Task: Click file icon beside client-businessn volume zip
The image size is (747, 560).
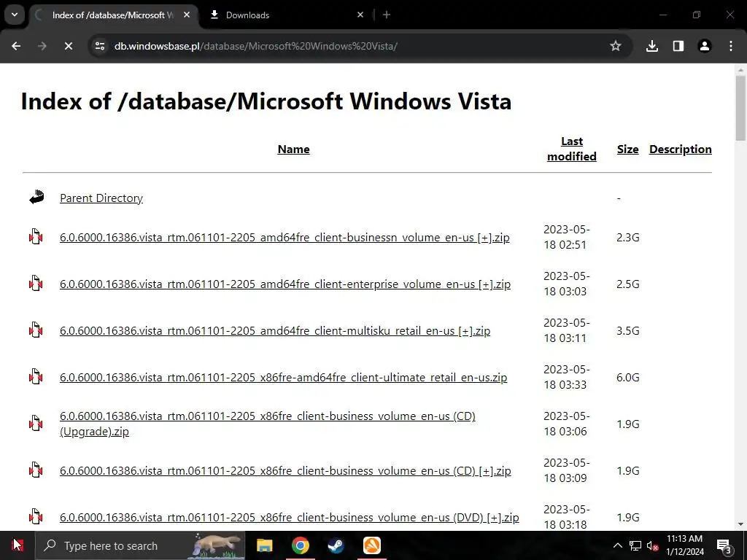Action: (x=36, y=236)
